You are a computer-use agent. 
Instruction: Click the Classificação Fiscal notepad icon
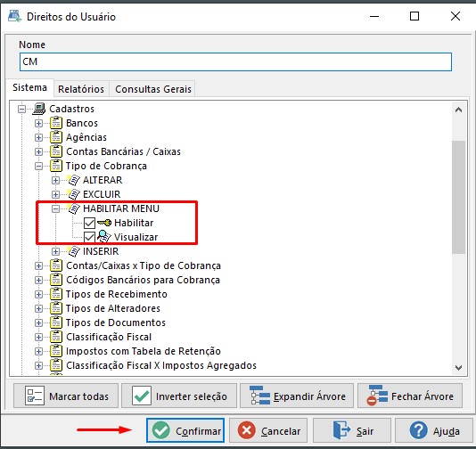pos(56,337)
